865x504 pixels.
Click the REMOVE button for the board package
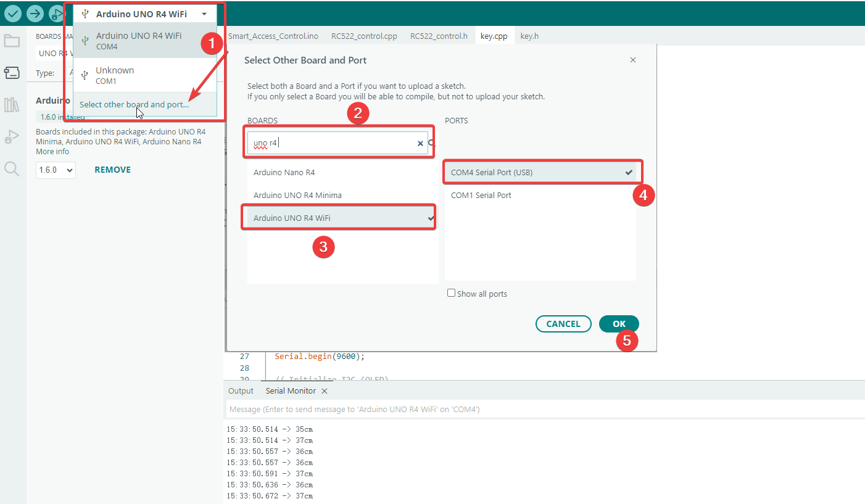[x=112, y=170]
